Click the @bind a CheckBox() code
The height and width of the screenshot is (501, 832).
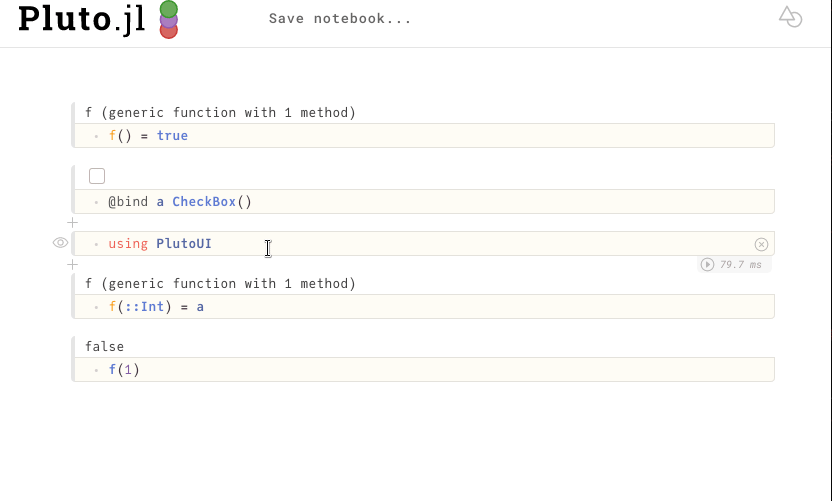tap(423, 202)
